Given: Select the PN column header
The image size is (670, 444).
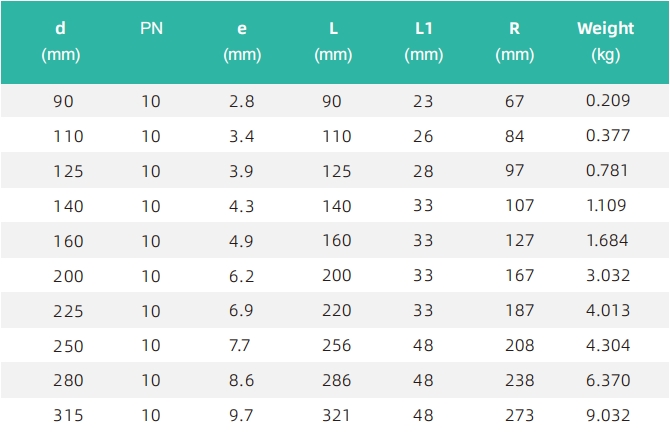Looking at the screenshot, I should [x=152, y=29].
